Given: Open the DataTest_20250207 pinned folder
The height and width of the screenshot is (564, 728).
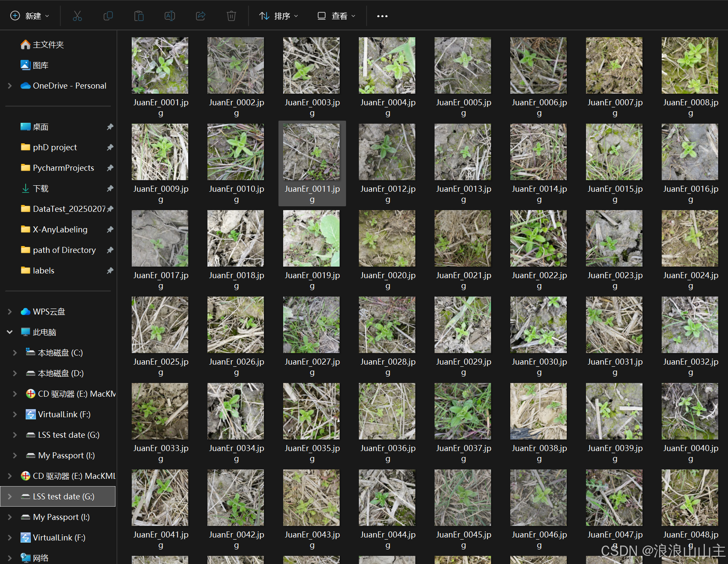Looking at the screenshot, I should [69, 209].
